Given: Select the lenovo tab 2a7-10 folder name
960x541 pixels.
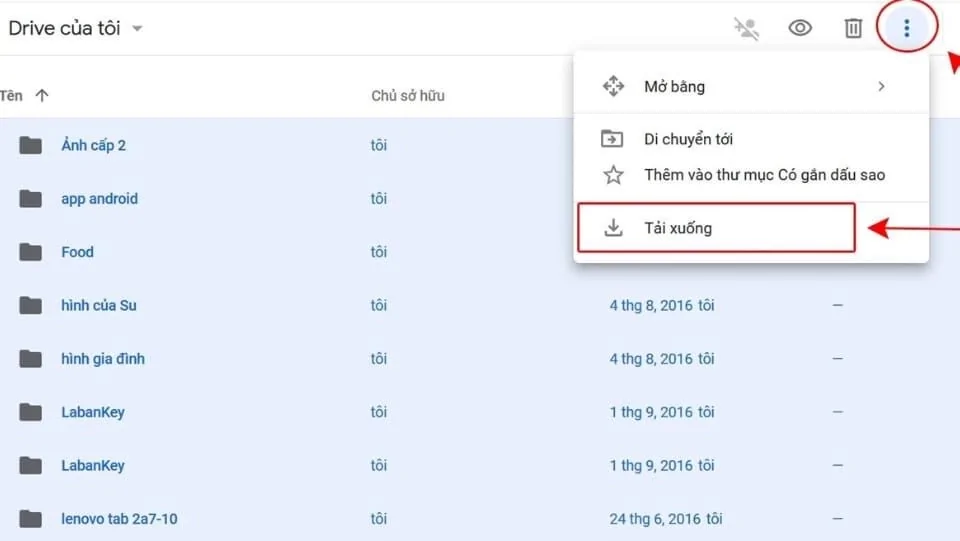Looking at the screenshot, I should 119,518.
